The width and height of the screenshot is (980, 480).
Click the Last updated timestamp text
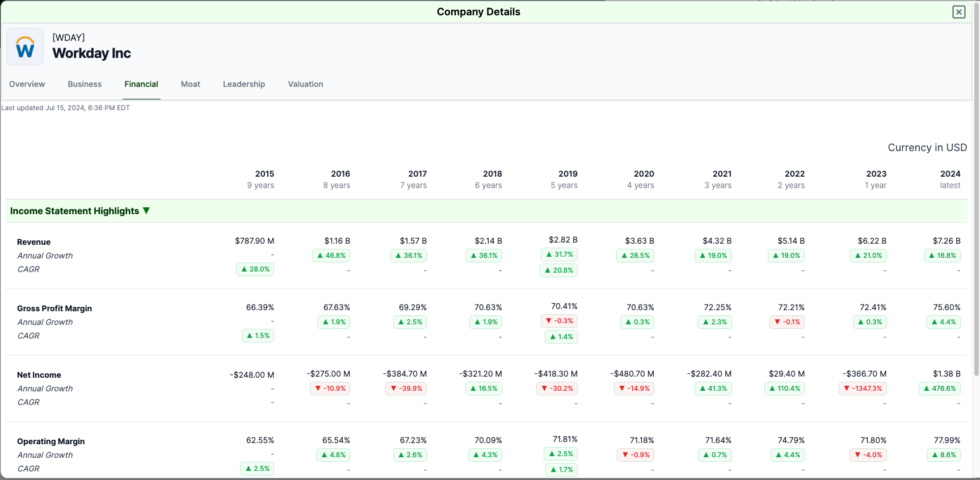(x=66, y=108)
